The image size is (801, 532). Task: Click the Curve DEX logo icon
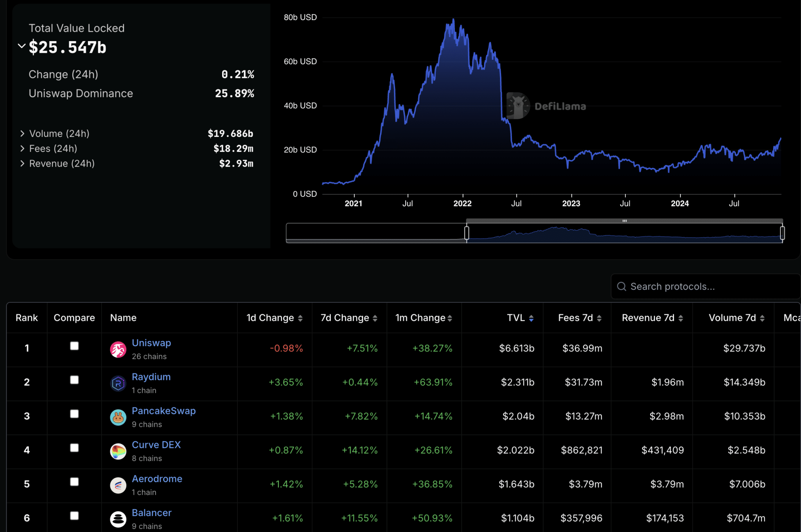118,451
